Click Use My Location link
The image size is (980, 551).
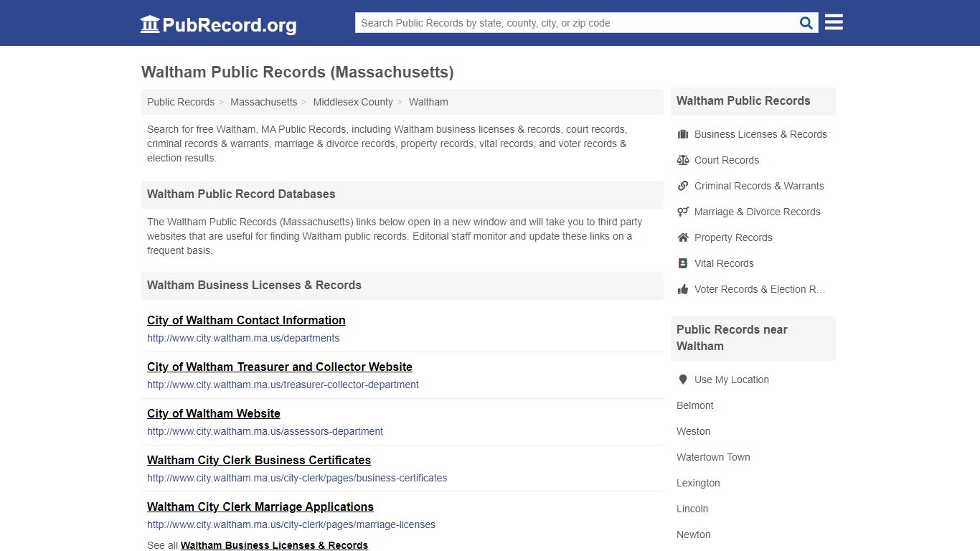click(x=732, y=380)
